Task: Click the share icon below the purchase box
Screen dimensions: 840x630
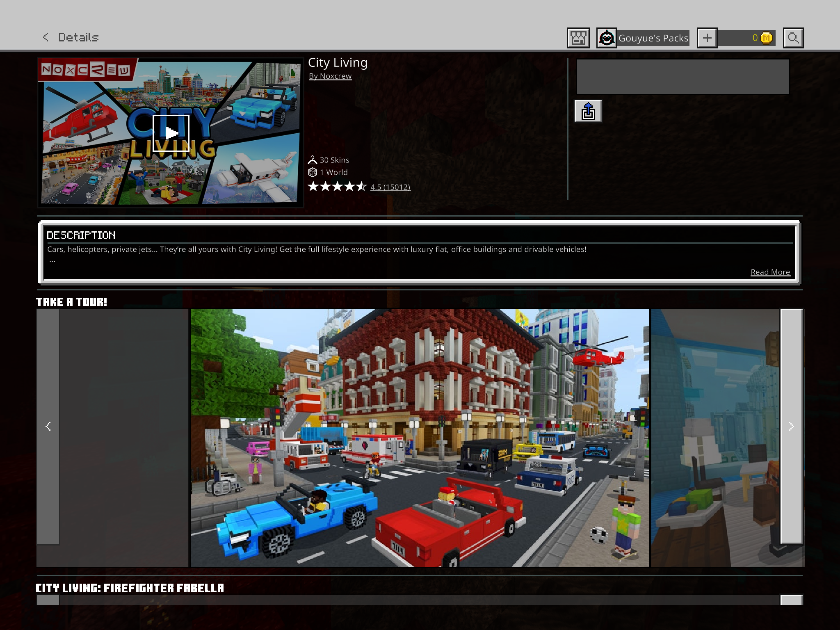Action: coord(588,111)
